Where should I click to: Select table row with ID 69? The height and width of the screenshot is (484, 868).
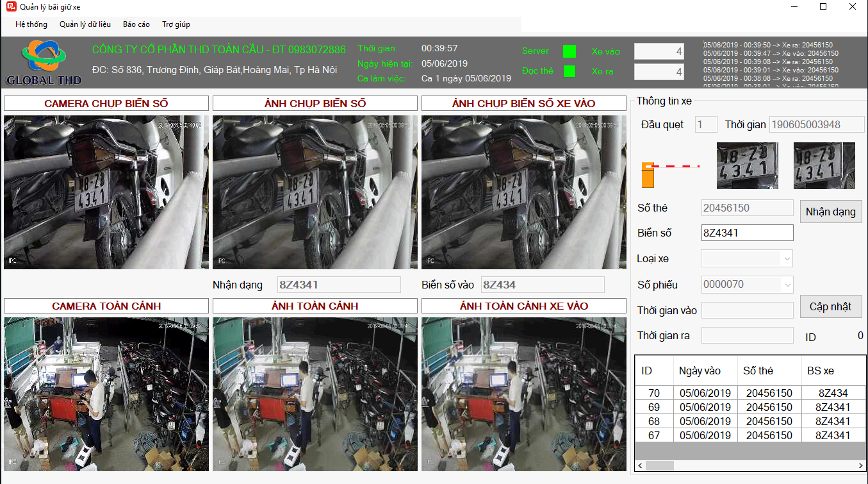click(x=750, y=407)
